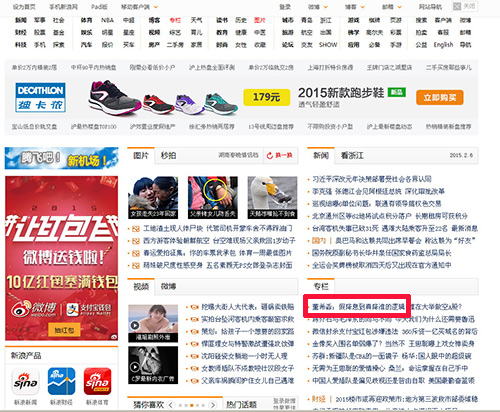Open the Sina News app icon
Image resolution: width=500 pixels, height=412 pixels.
[x=25, y=382]
